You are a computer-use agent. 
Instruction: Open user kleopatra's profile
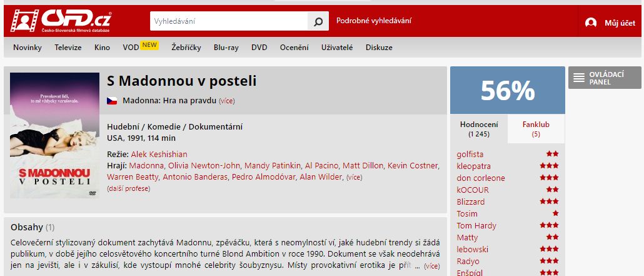coord(473,166)
